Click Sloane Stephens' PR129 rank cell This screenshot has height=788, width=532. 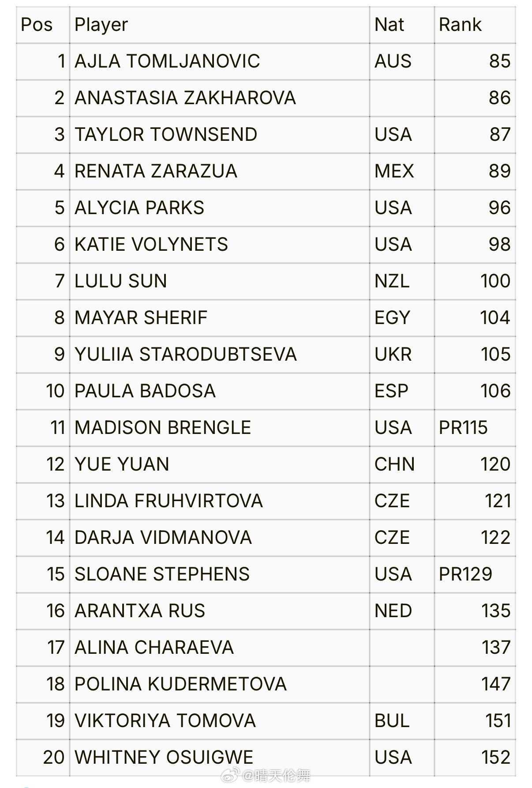(x=465, y=574)
